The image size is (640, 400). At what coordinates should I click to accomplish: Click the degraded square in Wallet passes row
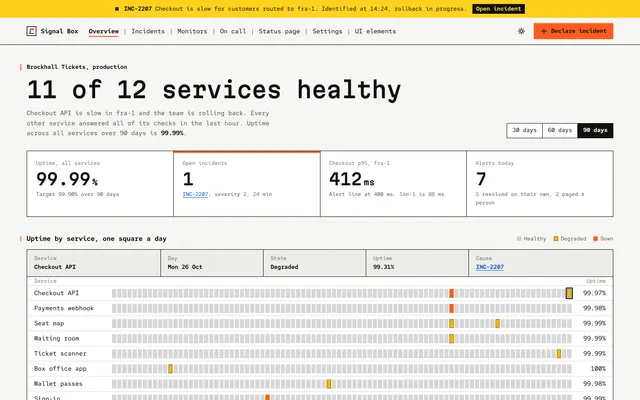coord(329,384)
